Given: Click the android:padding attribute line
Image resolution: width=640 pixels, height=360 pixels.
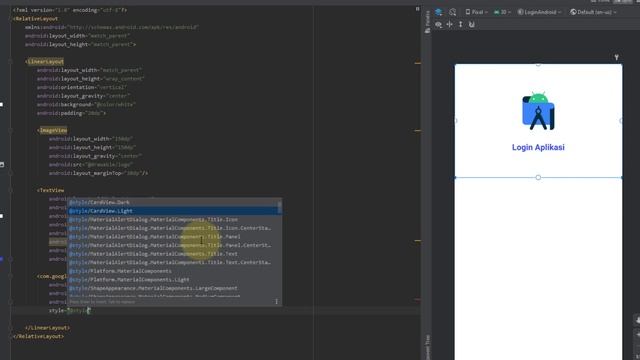Looking at the screenshot, I should (x=71, y=113).
